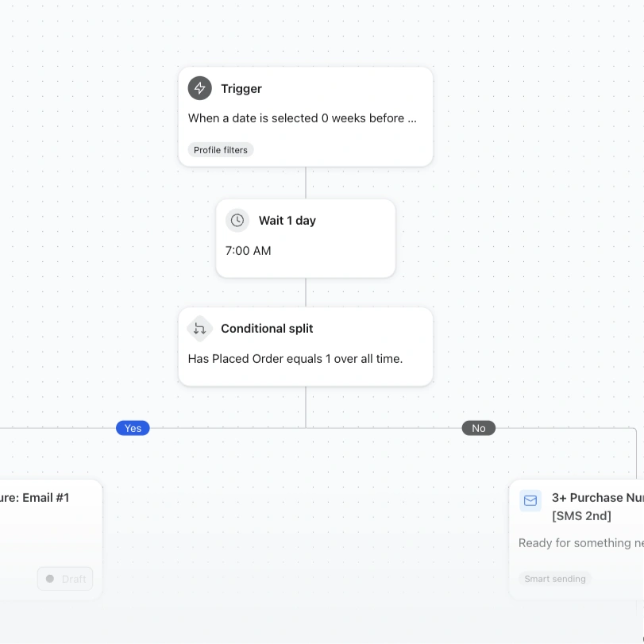Viewport: 644px width, 644px height.
Task: Select the 'Conditional split' title
Action: [267, 329]
